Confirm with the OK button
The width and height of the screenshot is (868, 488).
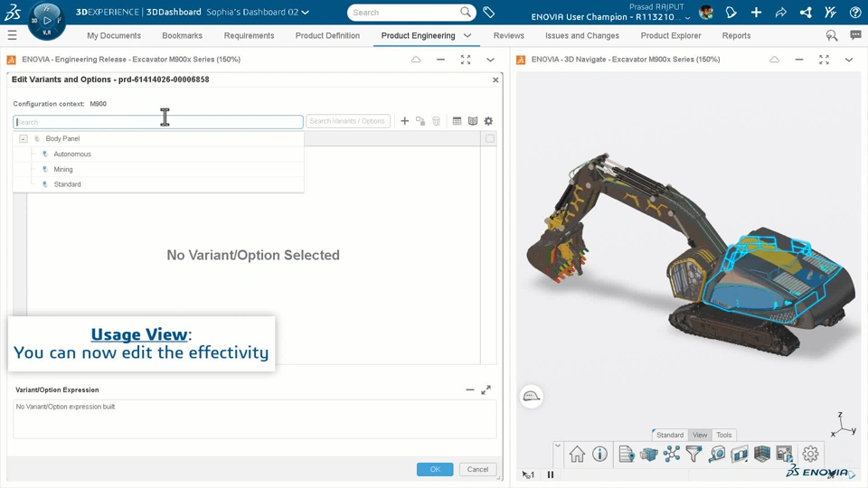click(x=435, y=469)
